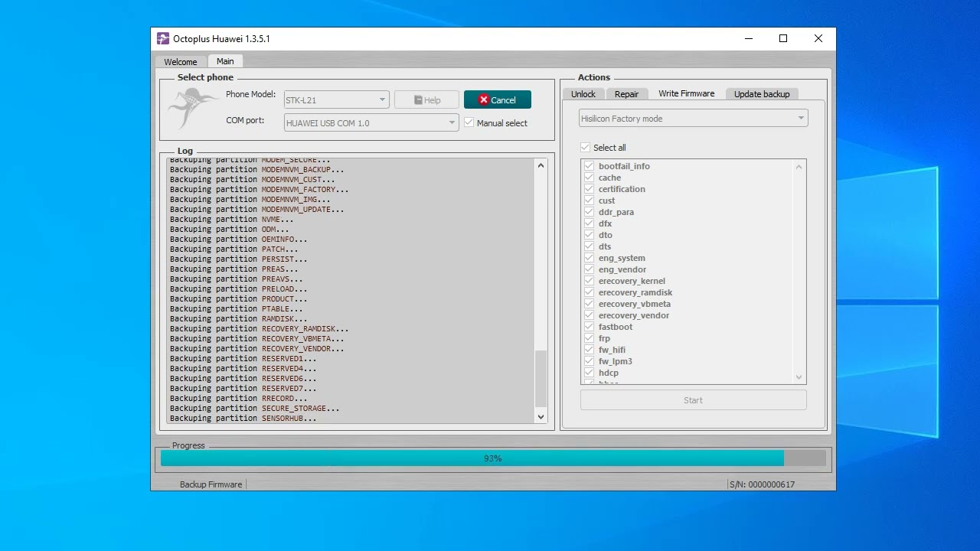Toggle the erecovery_ramdisk checkbox

coord(589,292)
